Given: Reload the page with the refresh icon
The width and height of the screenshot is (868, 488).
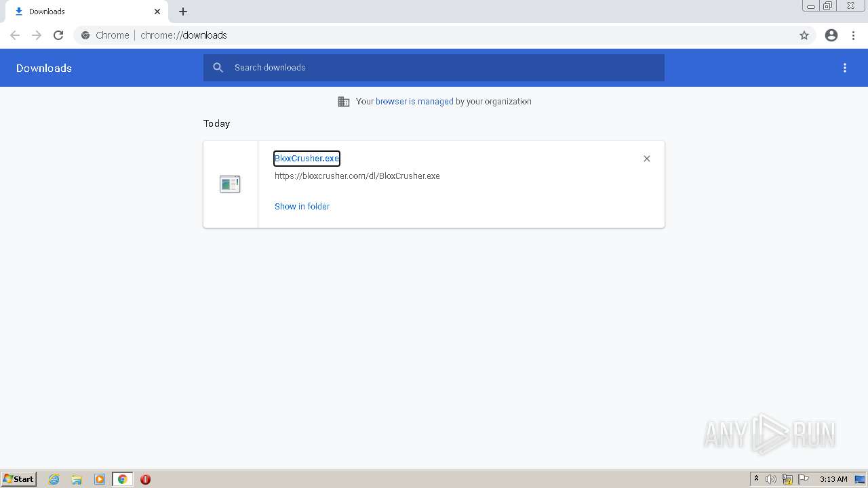Looking at the screenshot, I should pos(58,35).
